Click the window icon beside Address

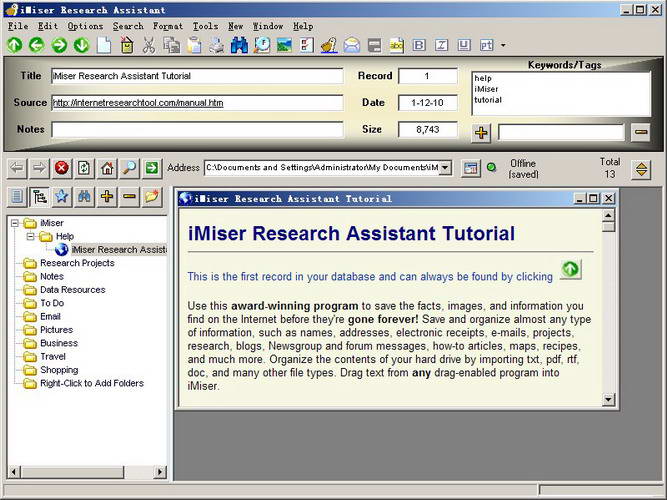471,168
